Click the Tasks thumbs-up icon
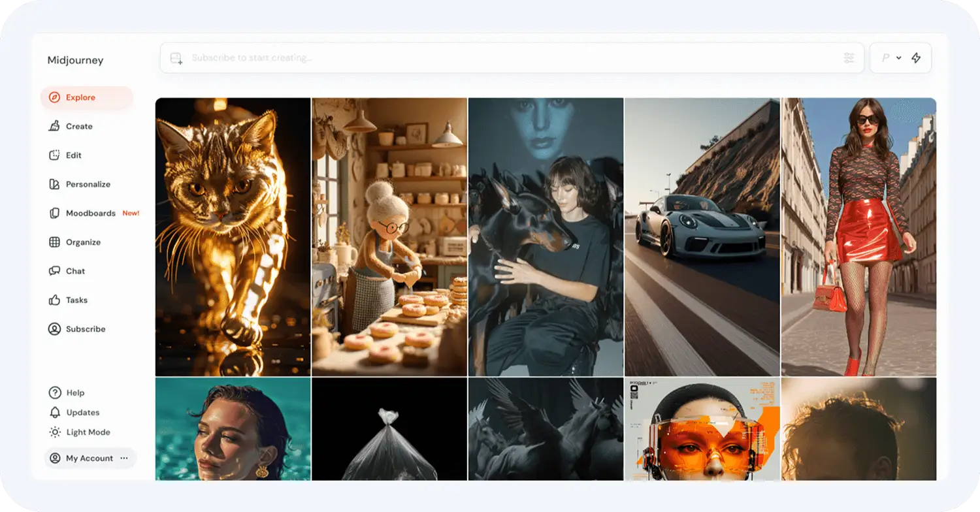The image size is (980, 512). pyautogui.click(x=55, y=300)
